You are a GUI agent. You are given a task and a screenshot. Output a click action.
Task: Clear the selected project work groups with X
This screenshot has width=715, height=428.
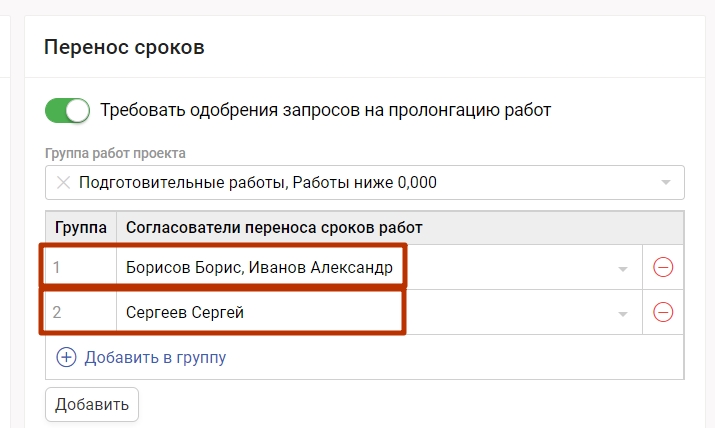click(x=63, y=183)
